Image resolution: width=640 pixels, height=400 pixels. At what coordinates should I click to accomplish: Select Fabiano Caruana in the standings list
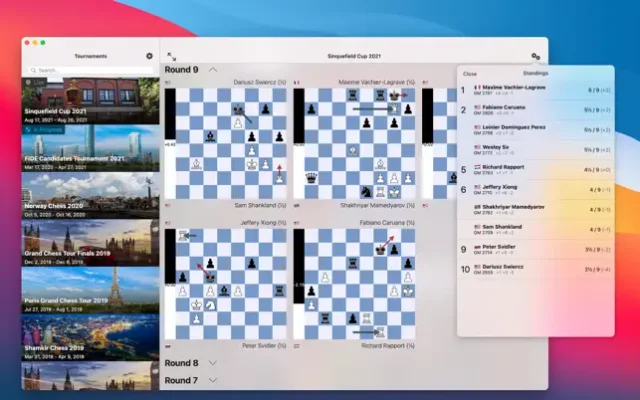coord(510,108)
